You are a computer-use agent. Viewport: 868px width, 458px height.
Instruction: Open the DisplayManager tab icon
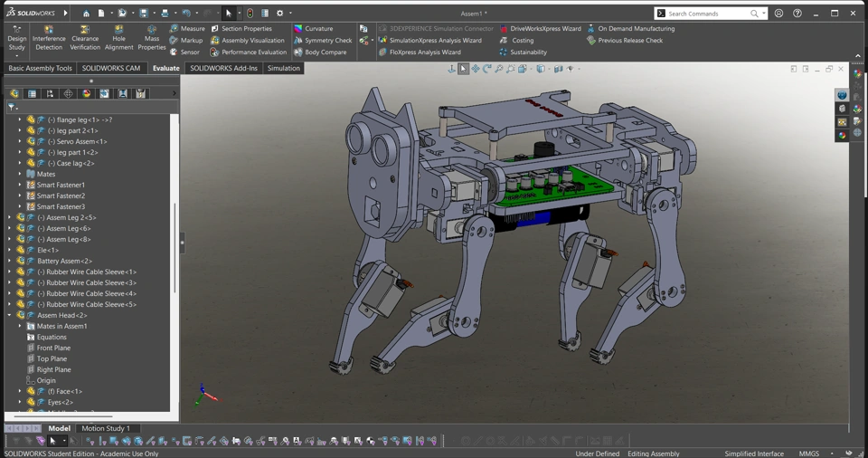coord(87,93)
